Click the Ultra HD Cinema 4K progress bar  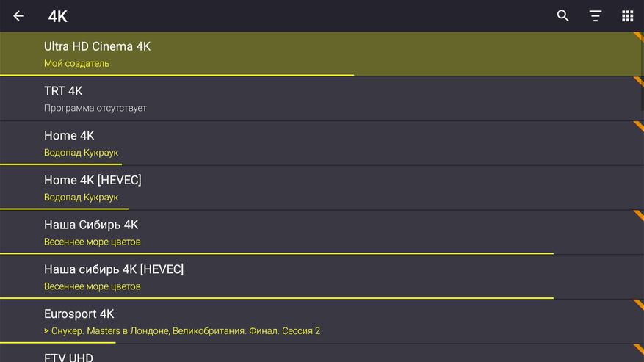coord(176,75)
